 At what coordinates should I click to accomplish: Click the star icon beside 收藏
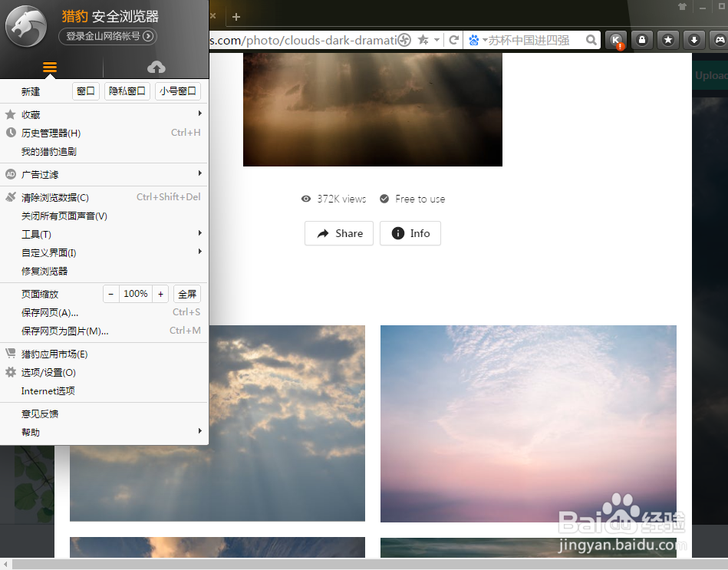click(x=10, y=114)
